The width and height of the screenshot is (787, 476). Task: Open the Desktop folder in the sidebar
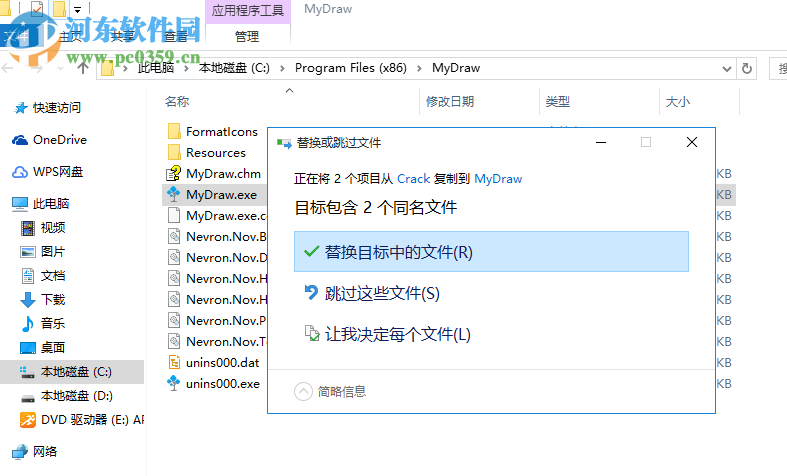(53, 347)
